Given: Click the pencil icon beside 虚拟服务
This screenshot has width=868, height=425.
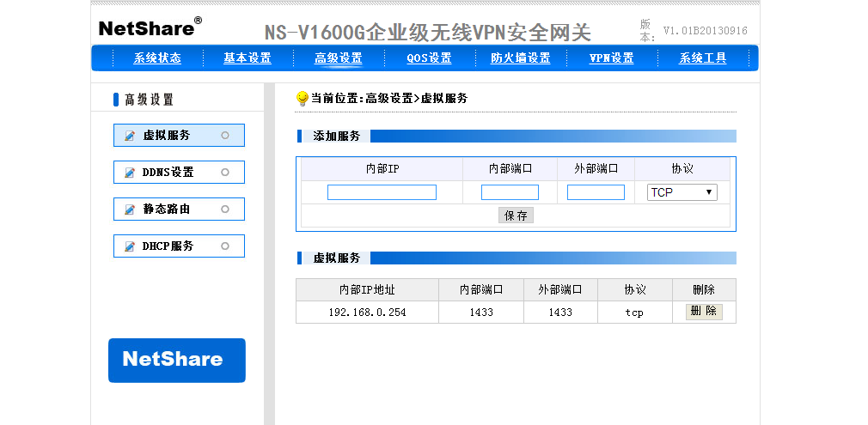Looking at the screenshot, I should pos(130,136).
